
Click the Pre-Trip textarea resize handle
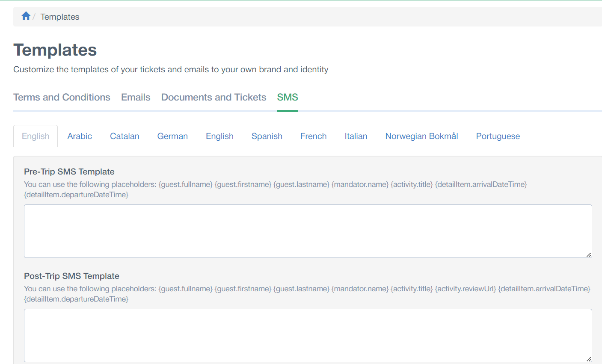589,255
